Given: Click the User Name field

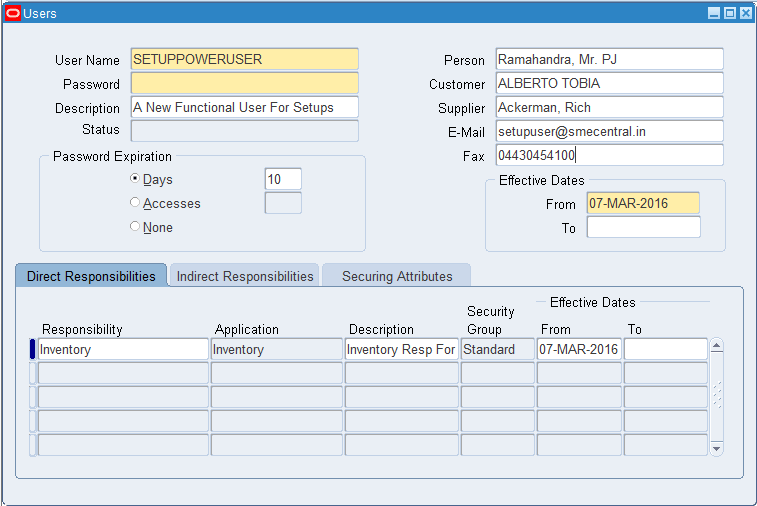Looking at the screenshot, I should (244, 60).
